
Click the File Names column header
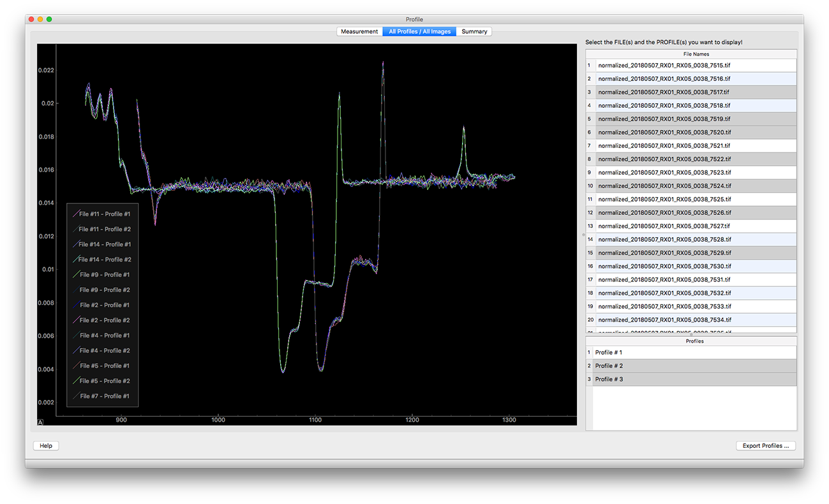(x=695, y=54)
